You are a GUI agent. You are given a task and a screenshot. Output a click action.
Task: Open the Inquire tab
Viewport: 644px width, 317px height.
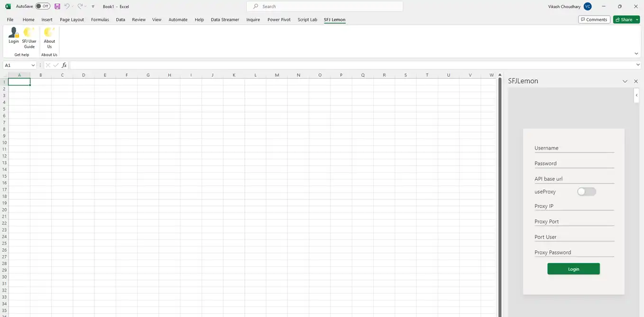pyautogui.click(x=253, y=19)
